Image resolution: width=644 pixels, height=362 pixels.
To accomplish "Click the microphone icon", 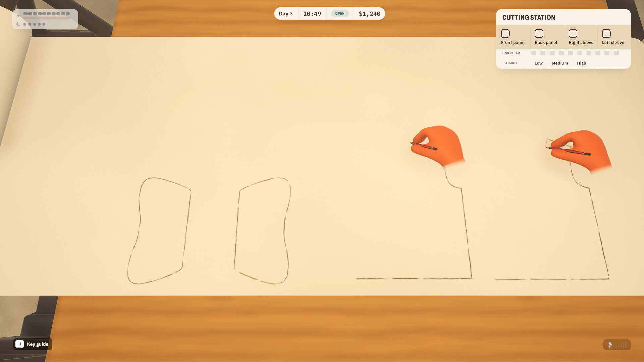I will (x=609, y=345).
